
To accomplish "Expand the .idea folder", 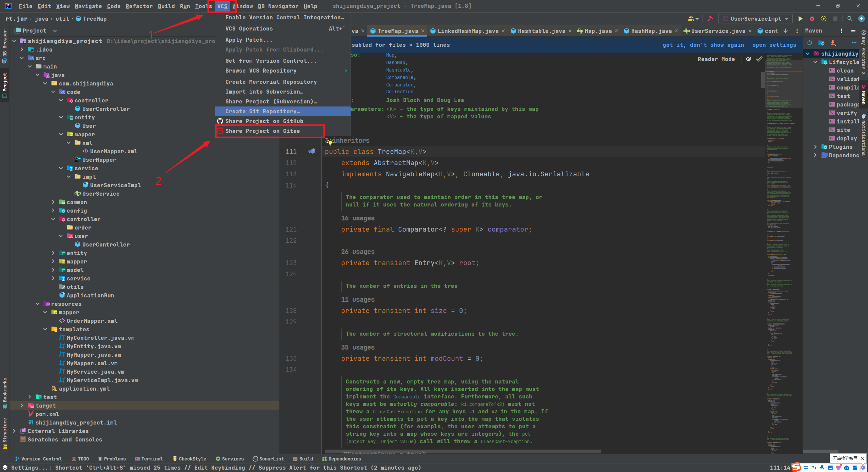I will click(x=22, y=50).
